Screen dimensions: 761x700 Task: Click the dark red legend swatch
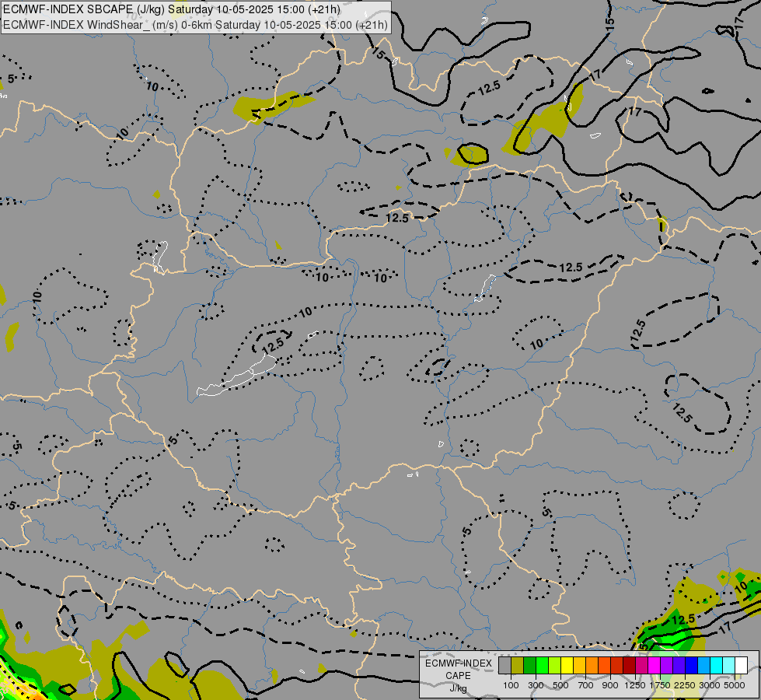[x=629, y=665]
